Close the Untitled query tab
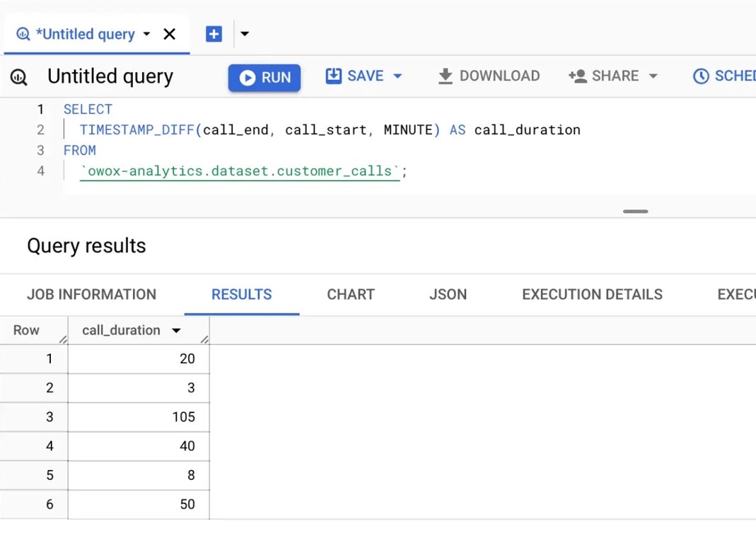 click(169, 34)
